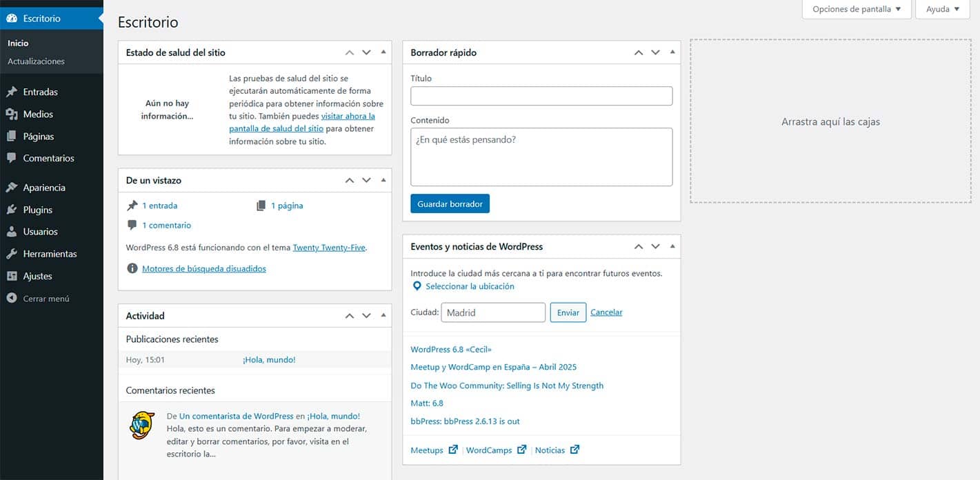This screenshot has height=480, width=980.
Task: Collapse the Eventos y noticias de WordPress panel
Action: 672,246
